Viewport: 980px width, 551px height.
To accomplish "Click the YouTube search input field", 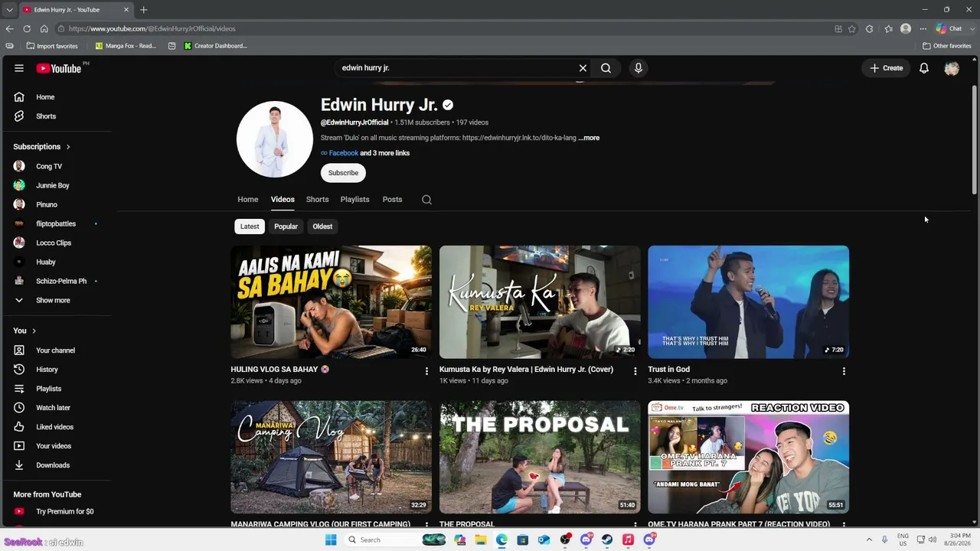I will point(458,68).
